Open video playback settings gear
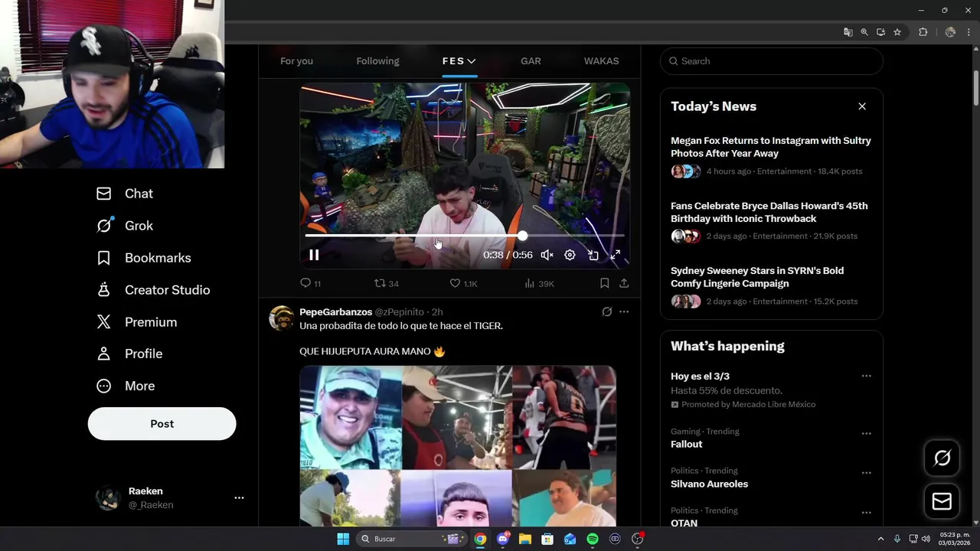 pos(570,255)
